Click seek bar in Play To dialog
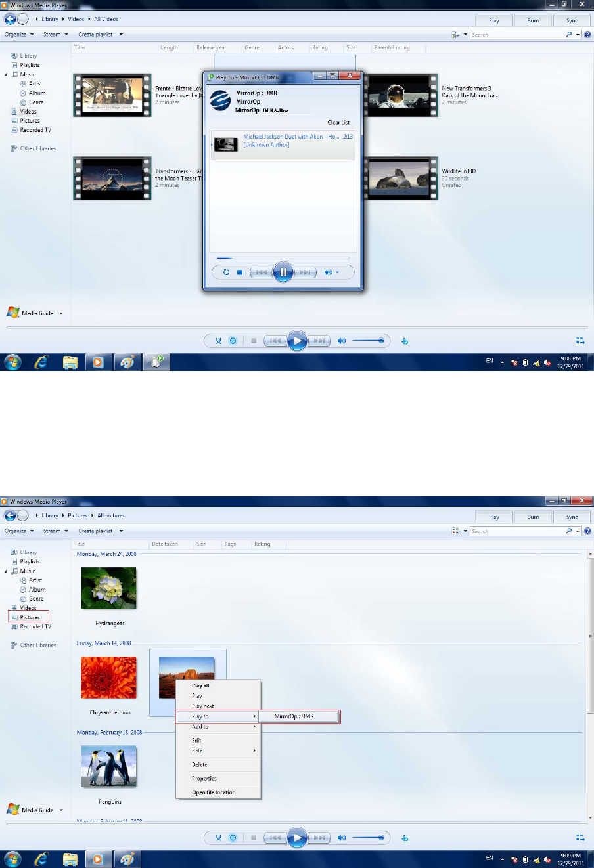Screen dimensions: 594x868 283,258
